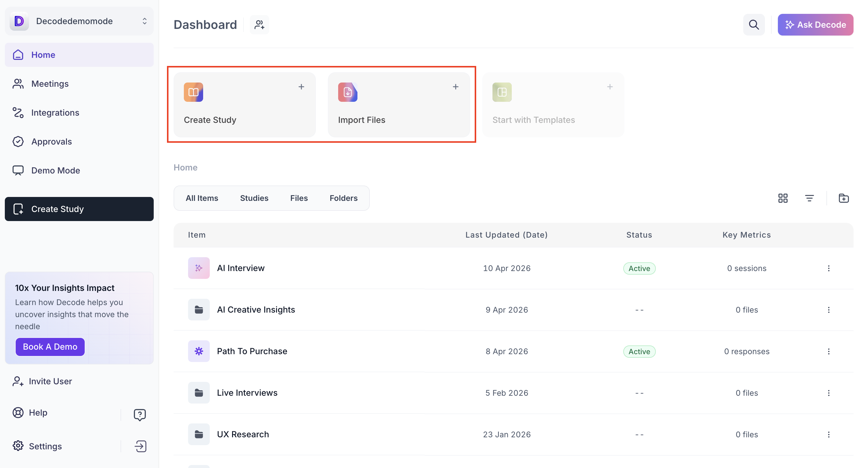868x468 pixels.
Task: Switch to grid view icon
Action: (783, 198)
